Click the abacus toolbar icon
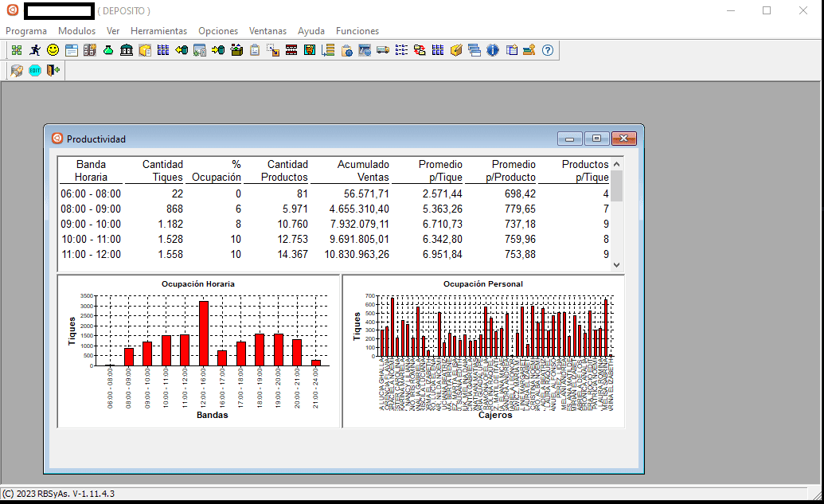 tap(291, 50)
